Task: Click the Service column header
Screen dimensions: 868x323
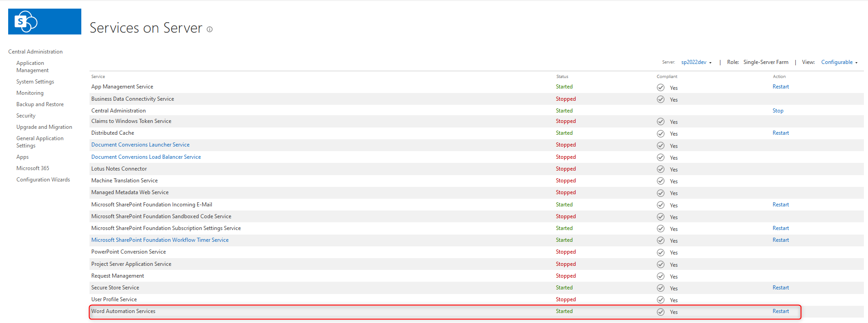Action: 98,77
